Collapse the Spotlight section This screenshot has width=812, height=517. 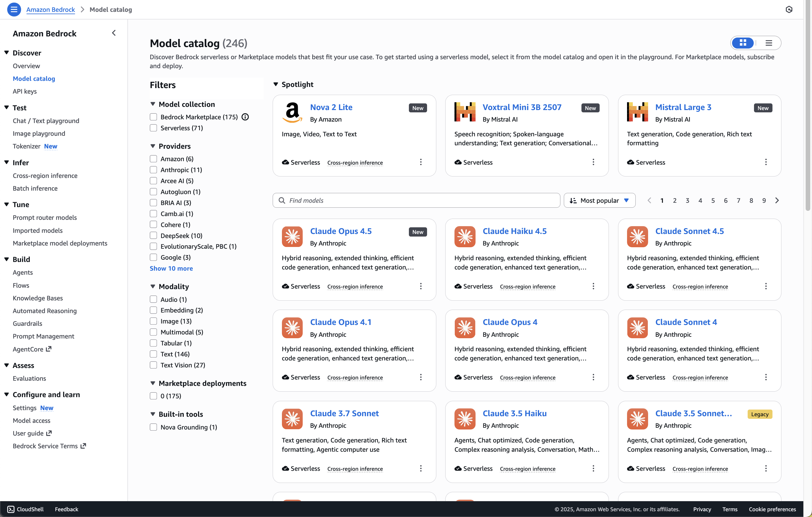[276, 84]
